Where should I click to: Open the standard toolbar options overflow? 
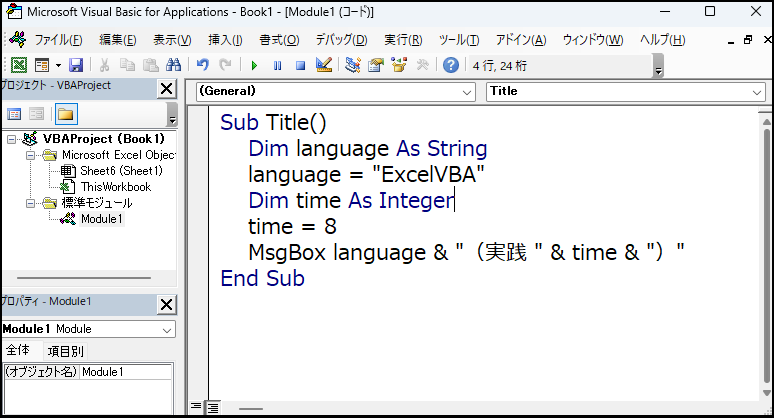658,66
